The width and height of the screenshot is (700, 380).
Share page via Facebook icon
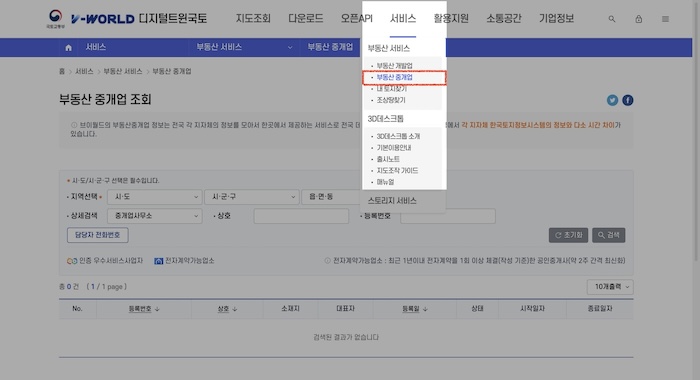(628, 100)
